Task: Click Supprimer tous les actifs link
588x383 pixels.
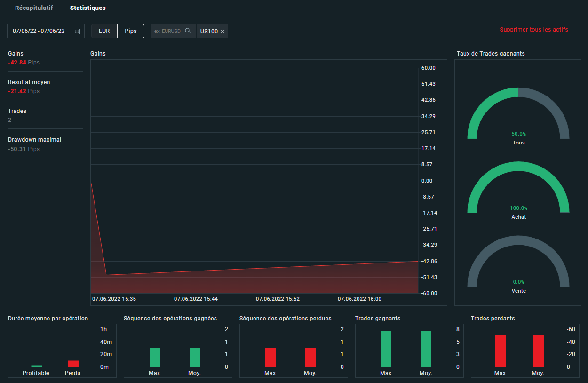Action: (x=533, y=30)
